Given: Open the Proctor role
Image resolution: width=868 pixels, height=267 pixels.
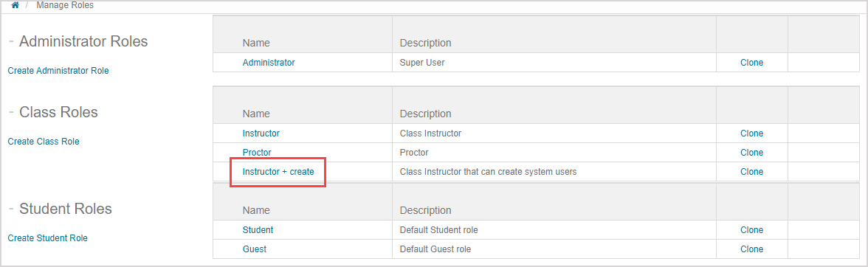Looking at the screenshot, I should click(x=257, y=152).
